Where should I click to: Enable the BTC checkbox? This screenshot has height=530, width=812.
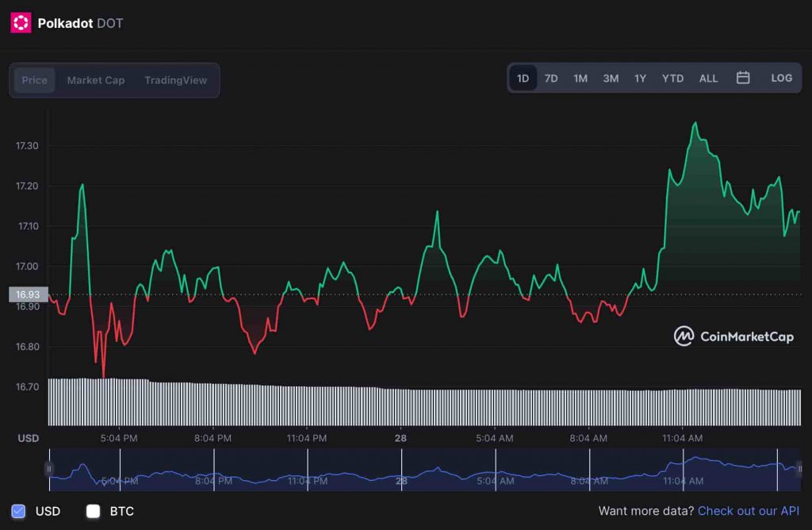point(94,511)
